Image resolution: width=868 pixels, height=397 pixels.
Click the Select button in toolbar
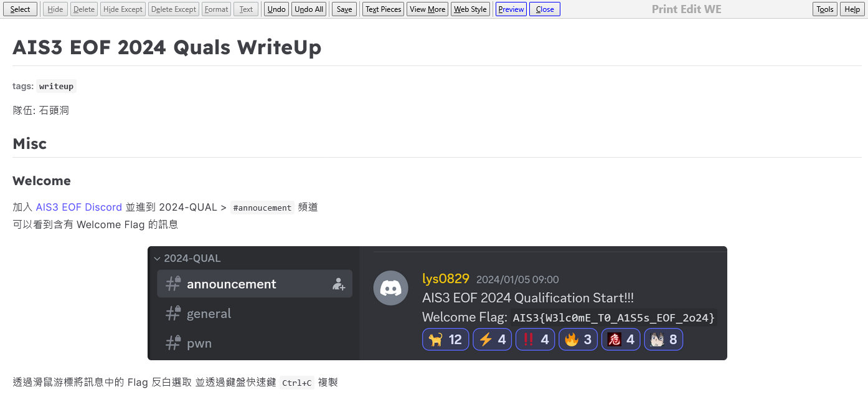click(x=20, y=9)
